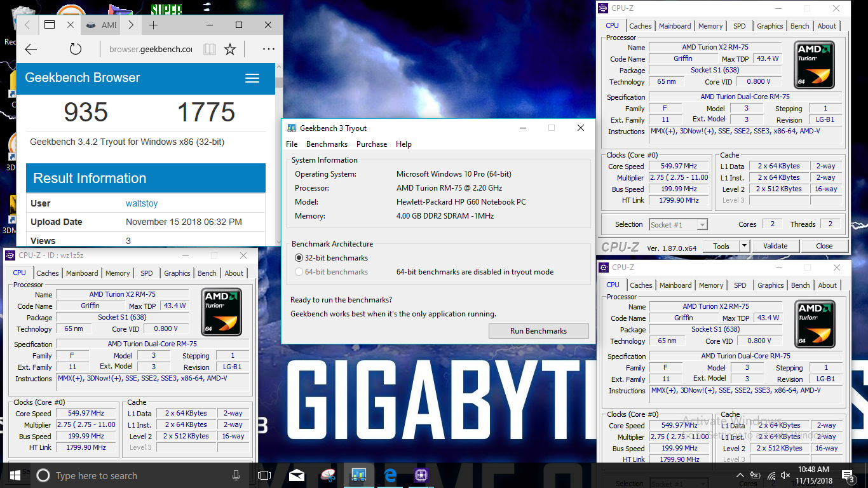868x488 pixels.
Task: Click AMD Turion logo in lower-right CPU-Z
Action: [x=815, y=324]
